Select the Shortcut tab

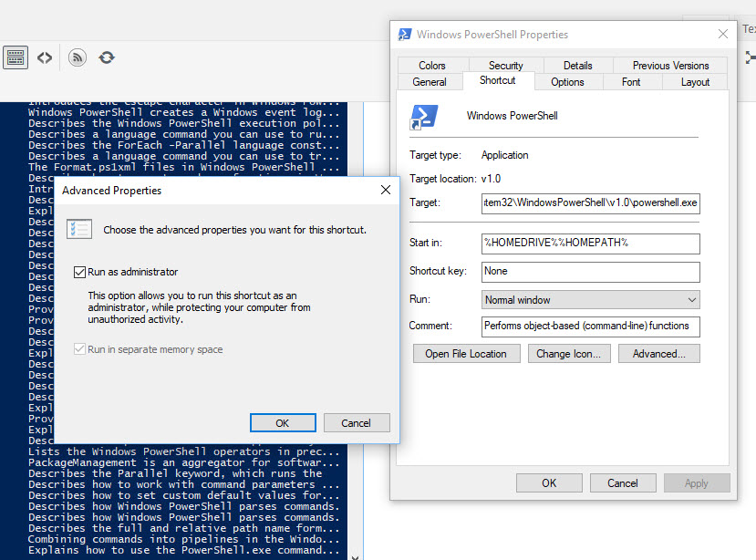[498, 80]
